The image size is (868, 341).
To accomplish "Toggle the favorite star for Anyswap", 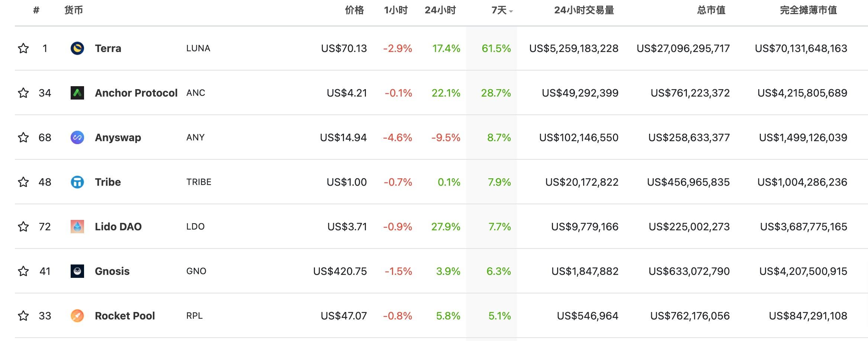I will coord(23,137).
